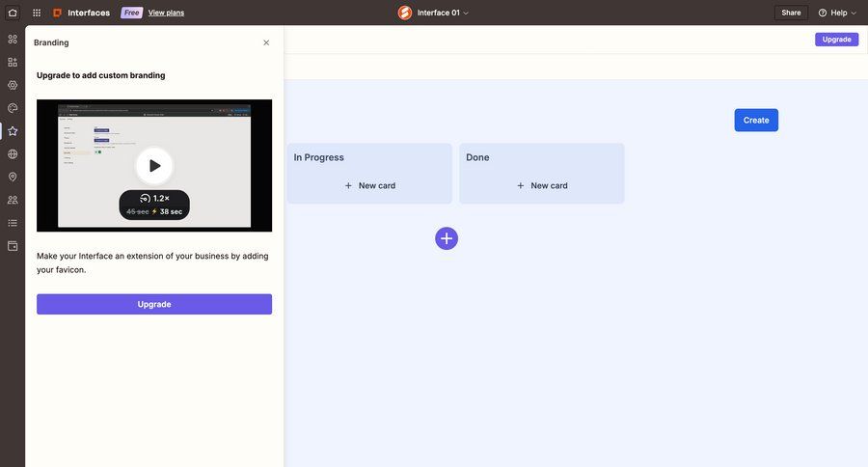Click the Interface 01 orange logo icon
Viewport: 868px width, 467px height.
(x=405, y=13)
